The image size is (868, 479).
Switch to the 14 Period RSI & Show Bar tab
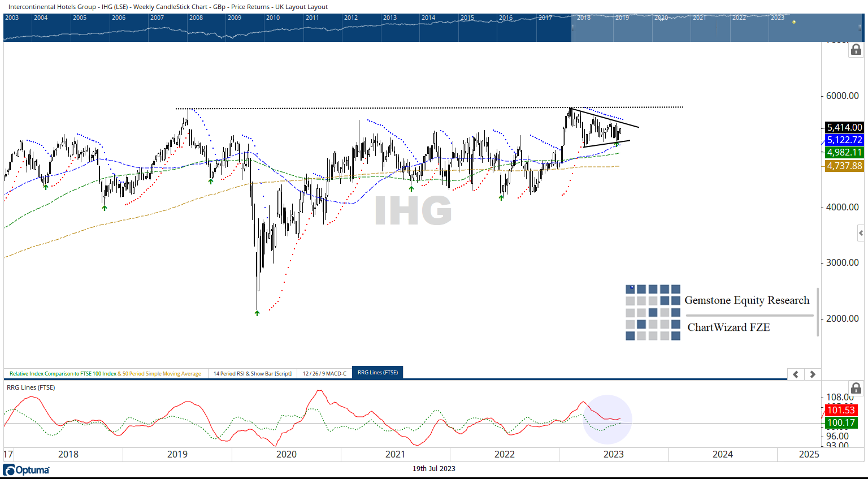[253, 373]
